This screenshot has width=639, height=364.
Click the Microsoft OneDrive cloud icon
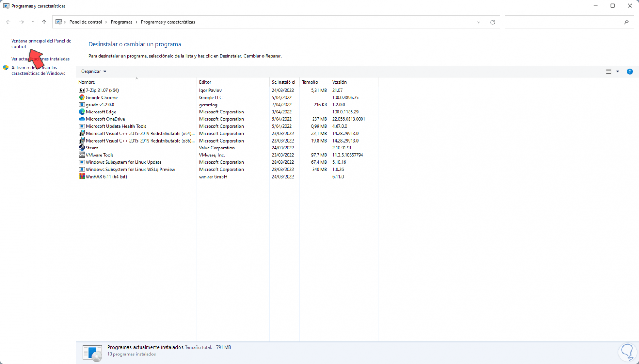(82, 119)
